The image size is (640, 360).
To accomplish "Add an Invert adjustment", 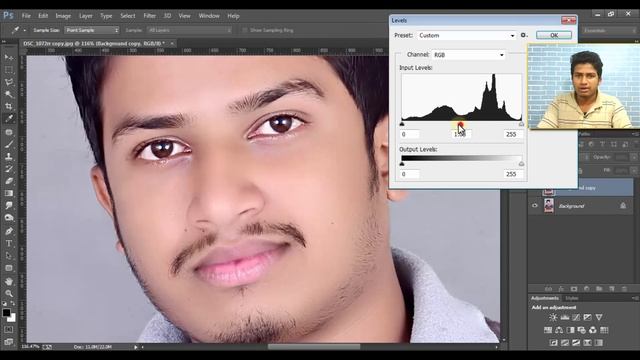I will tap(553, 342).
